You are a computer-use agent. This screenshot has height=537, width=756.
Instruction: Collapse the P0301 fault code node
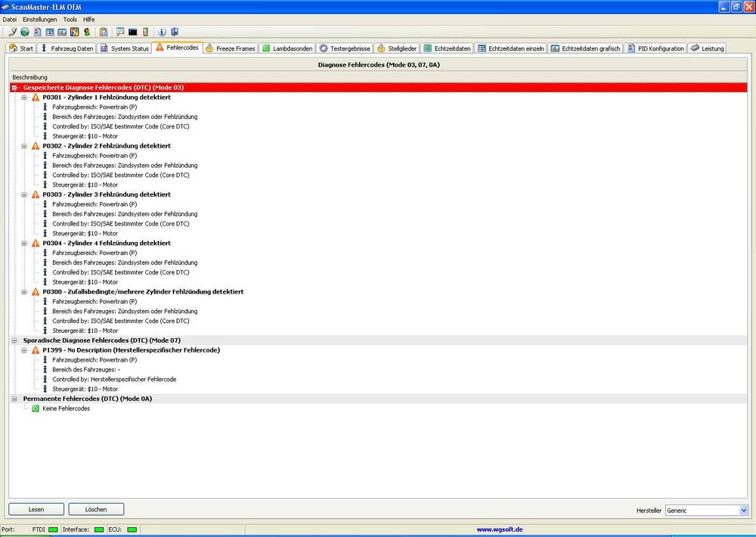coord(25,98)
